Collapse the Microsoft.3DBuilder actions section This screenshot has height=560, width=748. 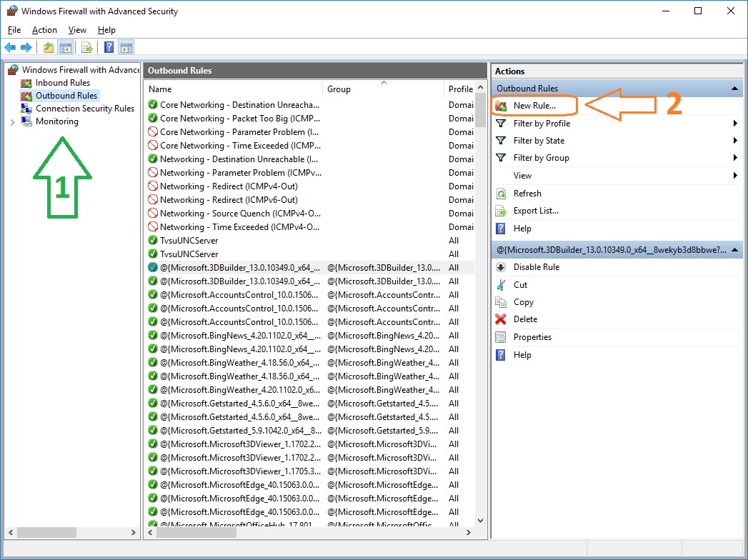(734, 250)
